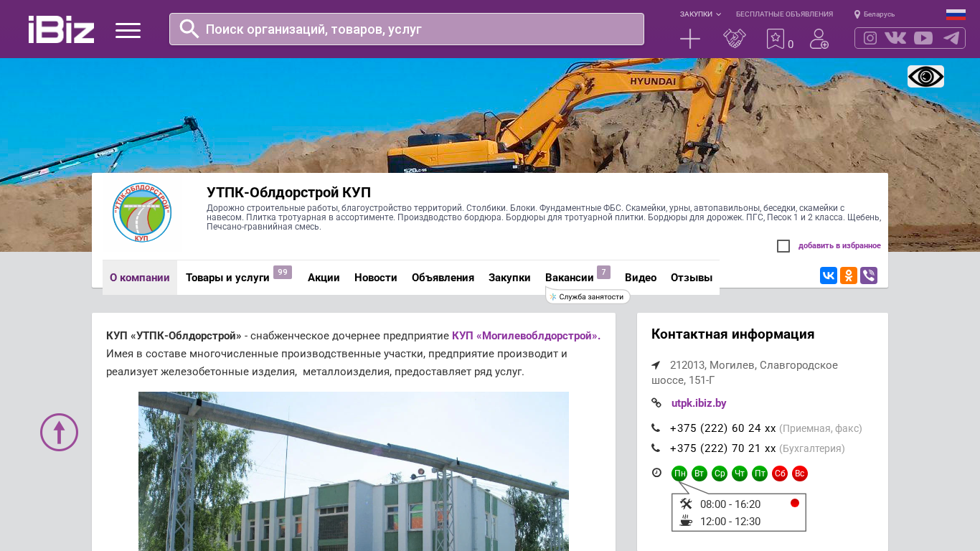Click the work hours 08:00 - 16:20

(x=730, y=504)
